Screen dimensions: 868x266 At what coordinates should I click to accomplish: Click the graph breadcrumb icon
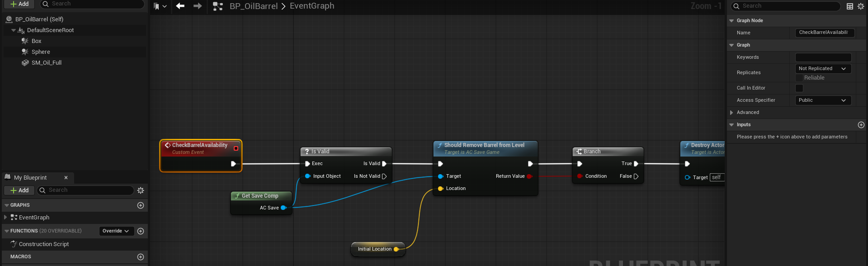point(218,6)
